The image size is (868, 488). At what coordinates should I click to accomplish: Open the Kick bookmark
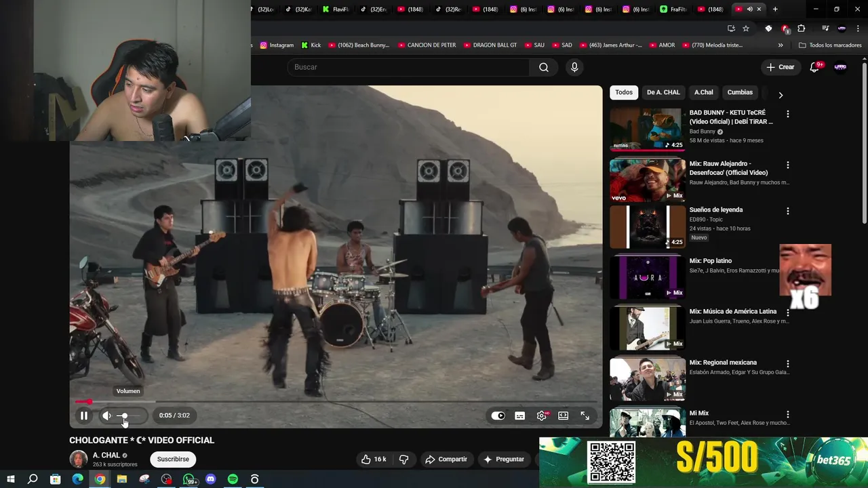pyautogui.click(x=311, y=45)
